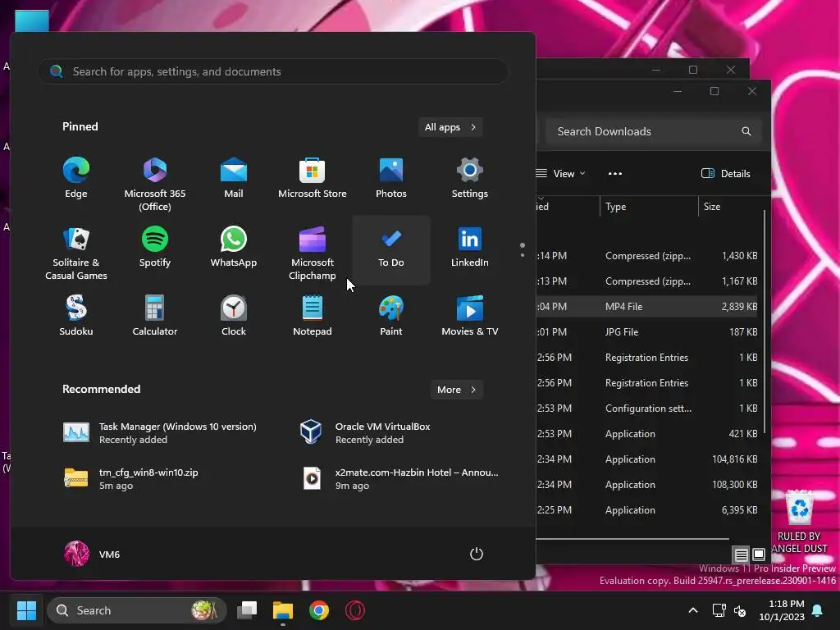The image size is (840, 630).
Task: Switch to large thumbnails view icon
Action: 759,555
